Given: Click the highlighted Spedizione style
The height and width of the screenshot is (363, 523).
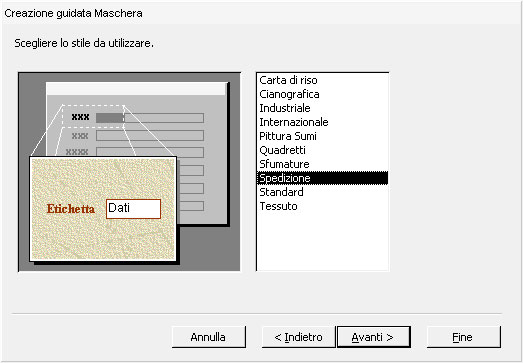Looking at the screenshot, I should 322,178.
